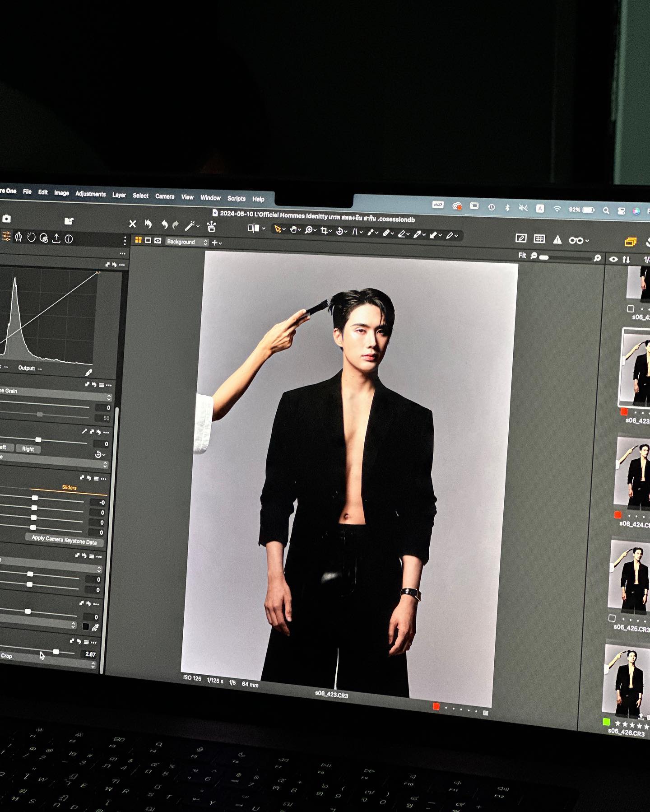Open macOS Spotlight search icon
Screen dimensions: 650x812
(606, 210)
